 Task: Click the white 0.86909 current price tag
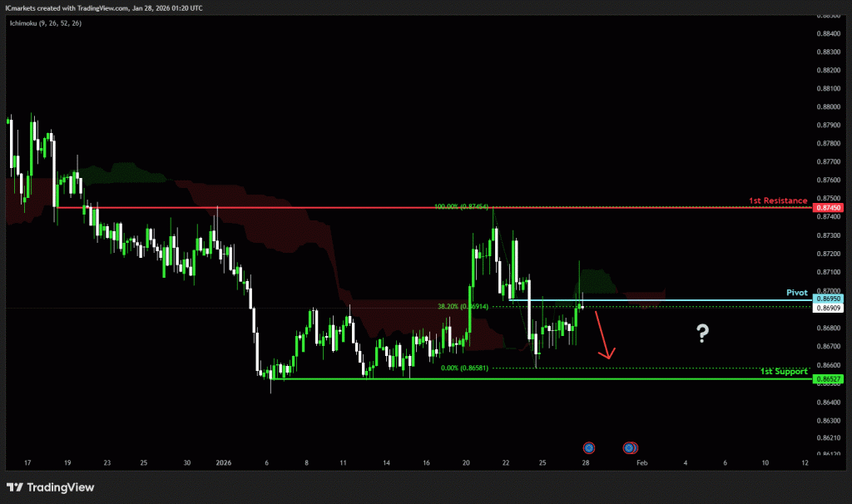coord(830,309)
